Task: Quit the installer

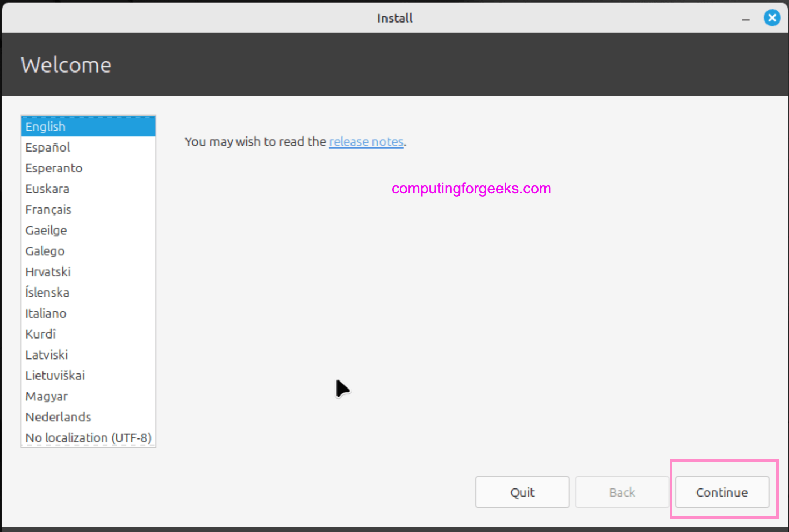Action: (x=522, y=492)
